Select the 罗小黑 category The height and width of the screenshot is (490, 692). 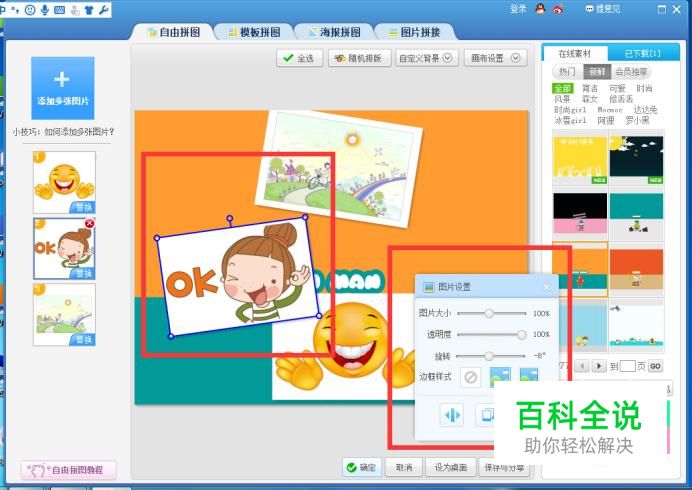tap(637, 120)
